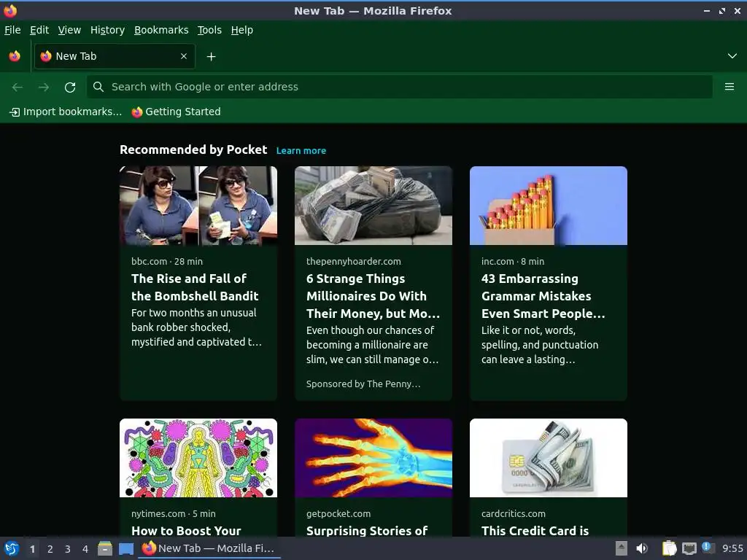This screenshot has width=747, height=560.
Task: Open the Bookmarks menu
Action: click(161, 30)
